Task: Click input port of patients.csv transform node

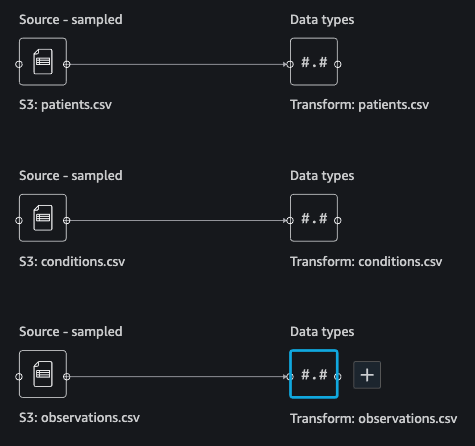Action: [290, 64]
